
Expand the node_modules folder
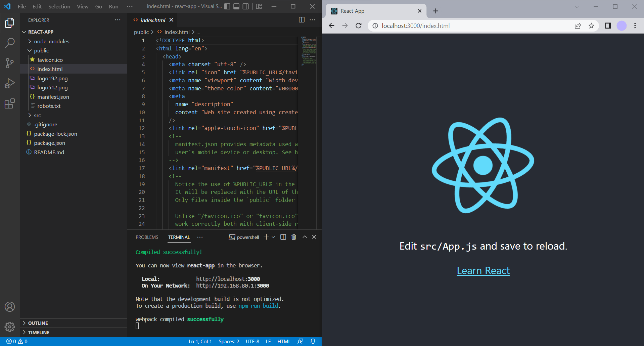(74, 41)
